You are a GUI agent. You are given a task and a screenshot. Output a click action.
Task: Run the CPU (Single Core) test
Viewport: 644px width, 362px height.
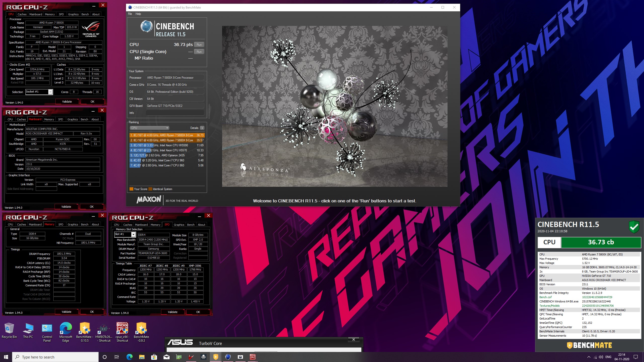click(199, 52)
